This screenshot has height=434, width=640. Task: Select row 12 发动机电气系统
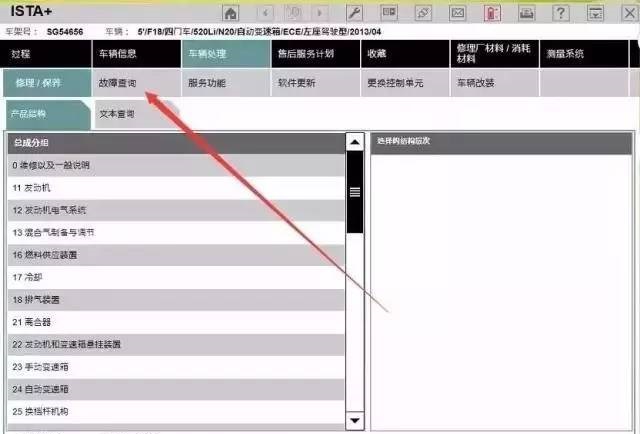point(176,210)
